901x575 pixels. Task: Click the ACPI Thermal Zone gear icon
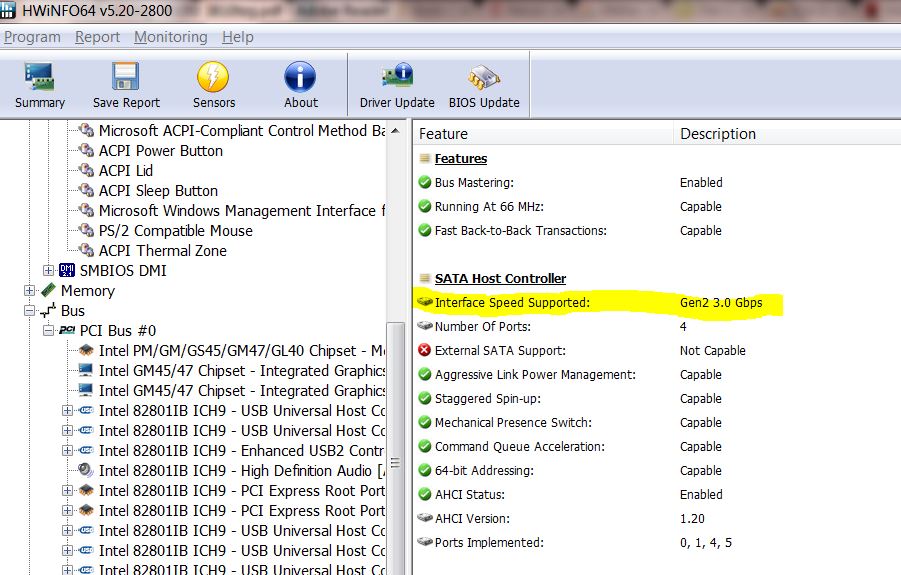point(86,250)
